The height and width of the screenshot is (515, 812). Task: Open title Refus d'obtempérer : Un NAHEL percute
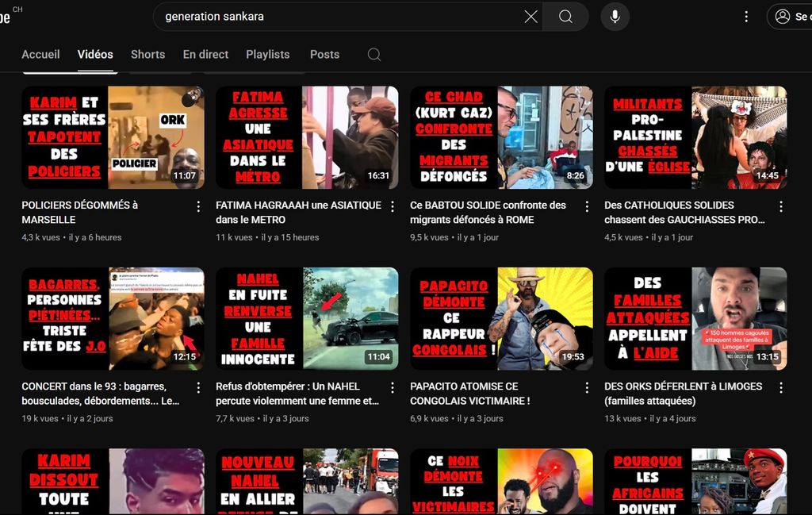(297, 394)
